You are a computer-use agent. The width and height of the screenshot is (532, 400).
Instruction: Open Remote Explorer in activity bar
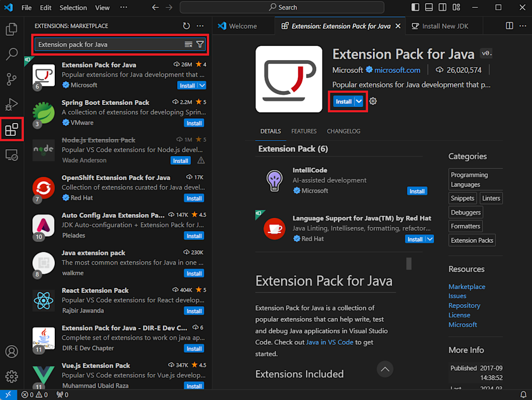(12, 155)
